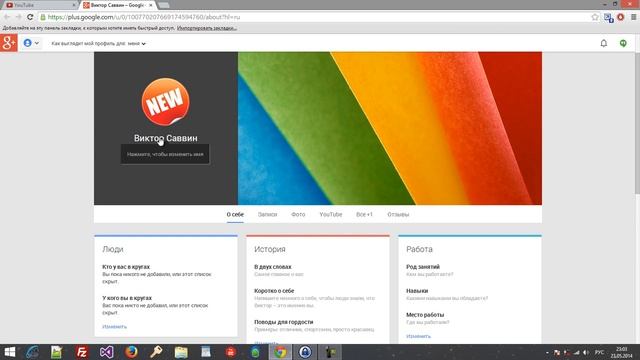The image size is (640, 360).
Task: Open the blue padlock app in taskbar
Action: [305, 352]
